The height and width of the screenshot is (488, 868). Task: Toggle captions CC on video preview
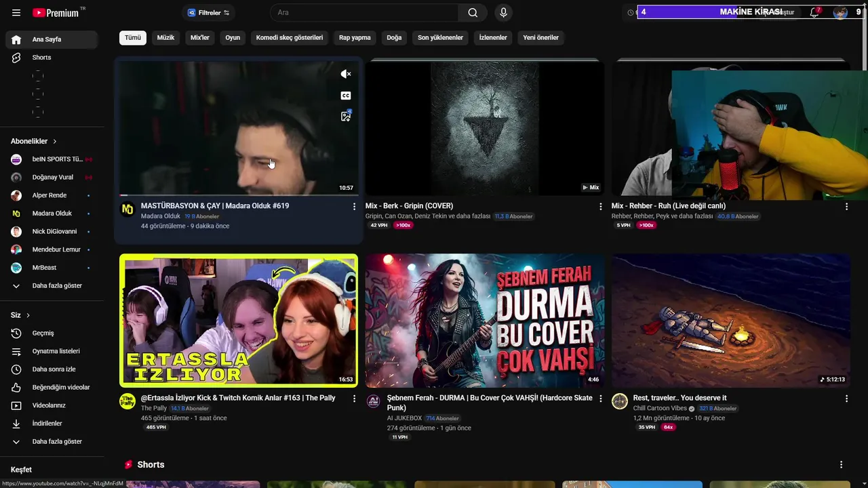tap(346, 96)
